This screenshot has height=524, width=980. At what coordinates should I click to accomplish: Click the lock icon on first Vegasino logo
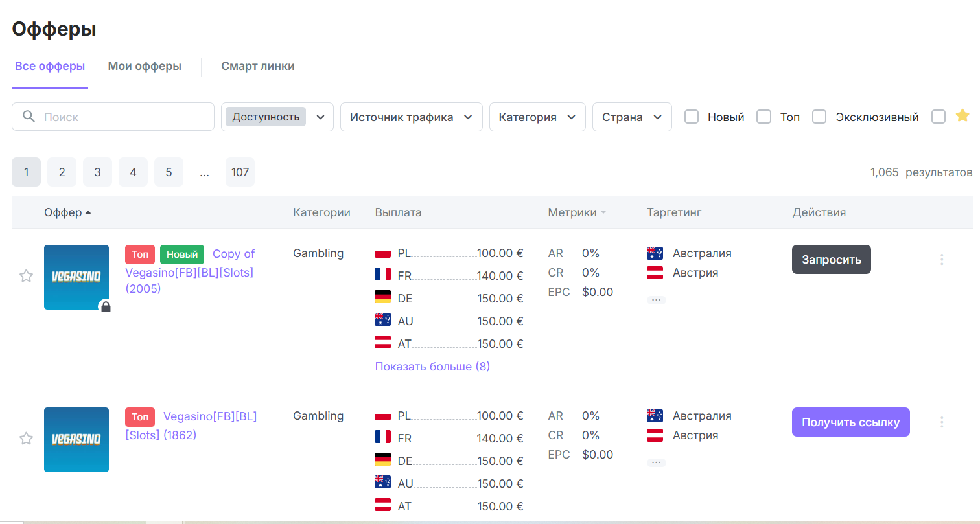[x=106, y=307]
